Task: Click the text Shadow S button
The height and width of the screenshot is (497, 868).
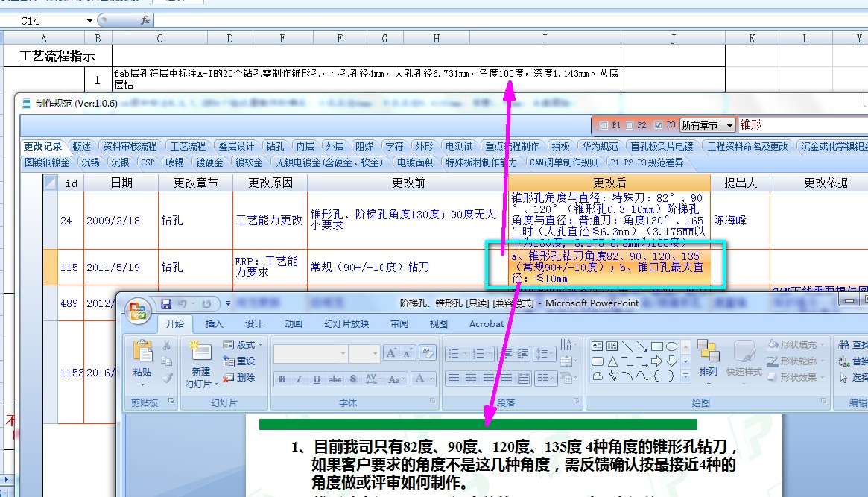Action: pyautogui.click(x=353, y=379)
